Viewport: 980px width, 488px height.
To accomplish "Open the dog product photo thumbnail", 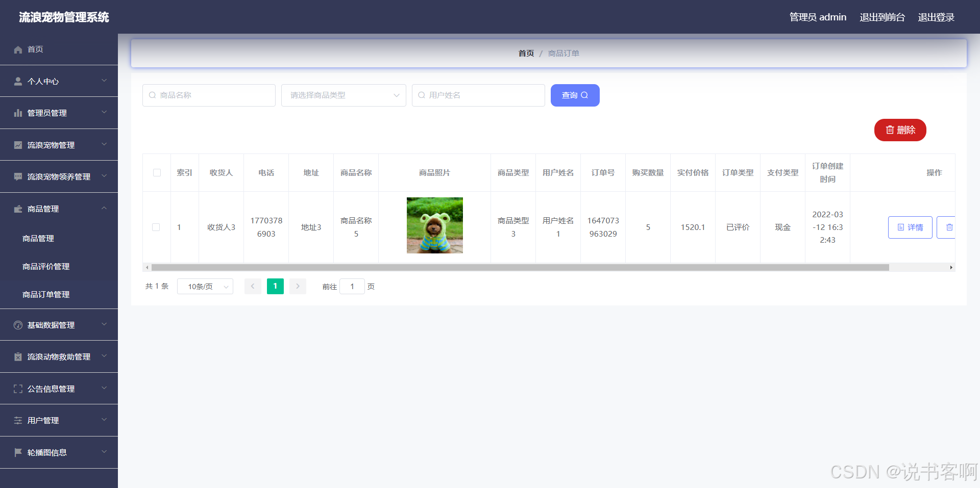I will click(x=435, y=225).
